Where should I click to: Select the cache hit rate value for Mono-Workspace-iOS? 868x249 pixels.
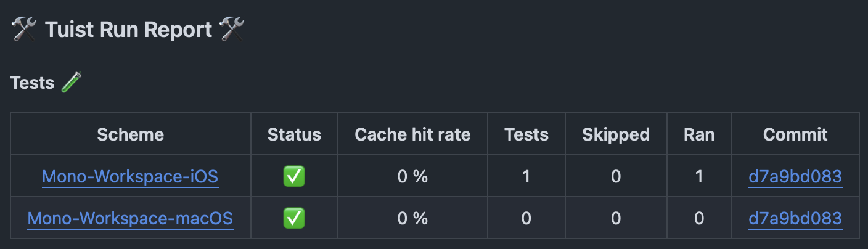pyautogui.click(x=412, y=177)
